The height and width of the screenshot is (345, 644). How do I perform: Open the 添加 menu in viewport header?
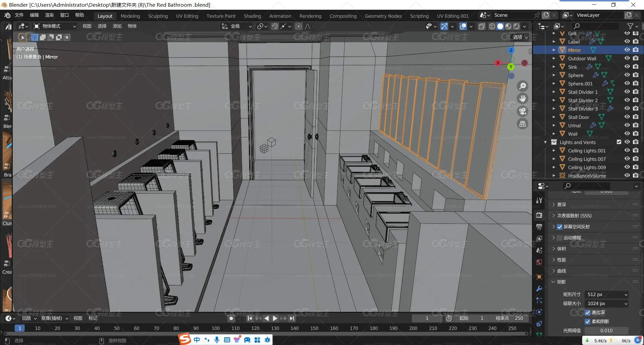tap(117, 26)
